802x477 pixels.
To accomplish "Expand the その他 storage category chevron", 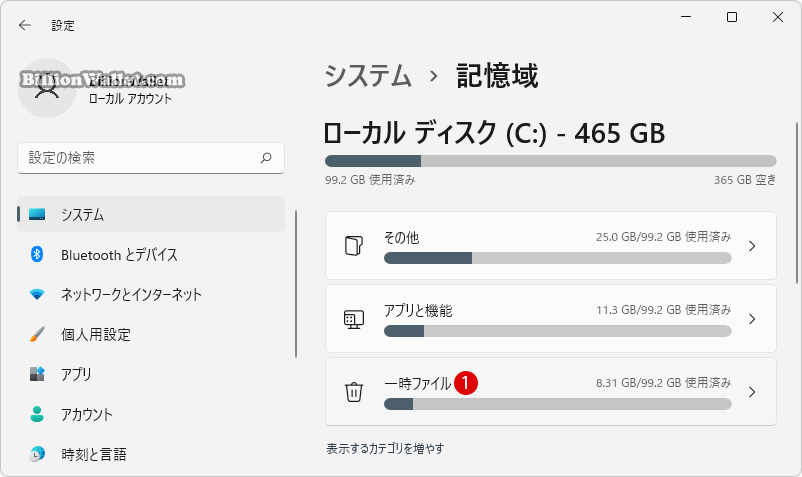I will (x=752, y=246).
